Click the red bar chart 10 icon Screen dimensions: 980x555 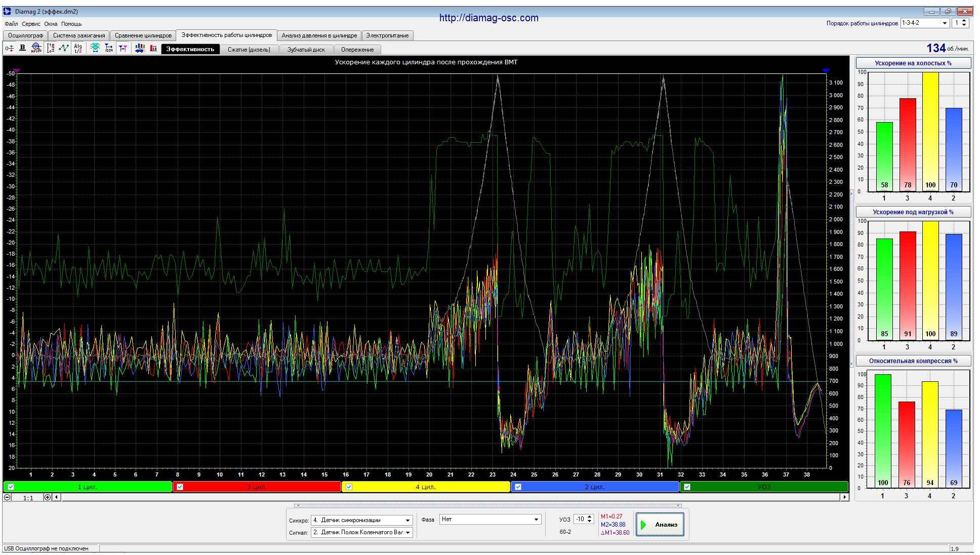pos(153,48)
